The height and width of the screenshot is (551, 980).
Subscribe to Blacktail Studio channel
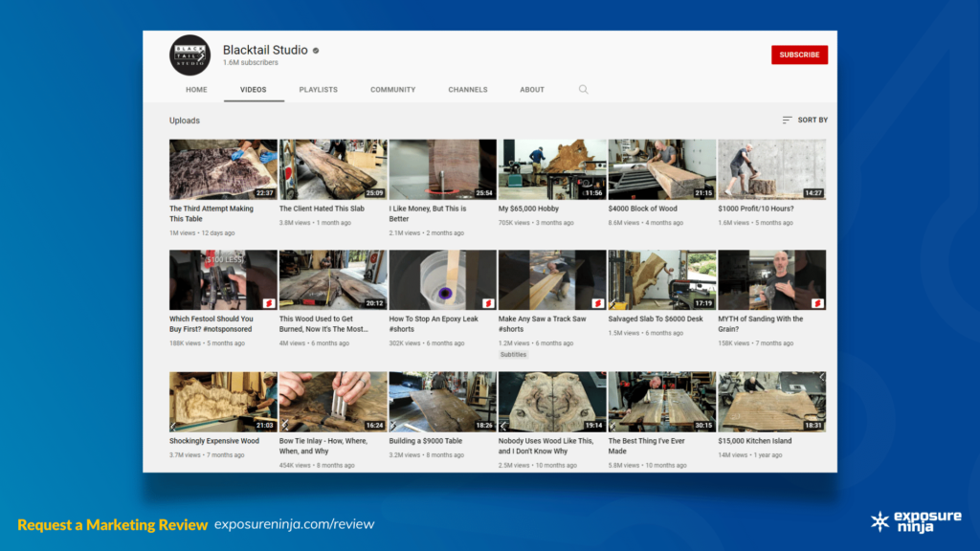click(799, 55)
